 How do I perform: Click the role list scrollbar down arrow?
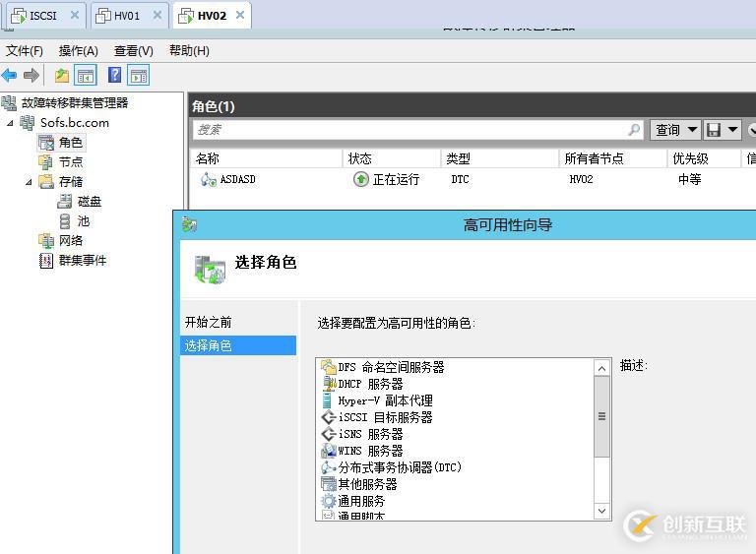(601, 511)
